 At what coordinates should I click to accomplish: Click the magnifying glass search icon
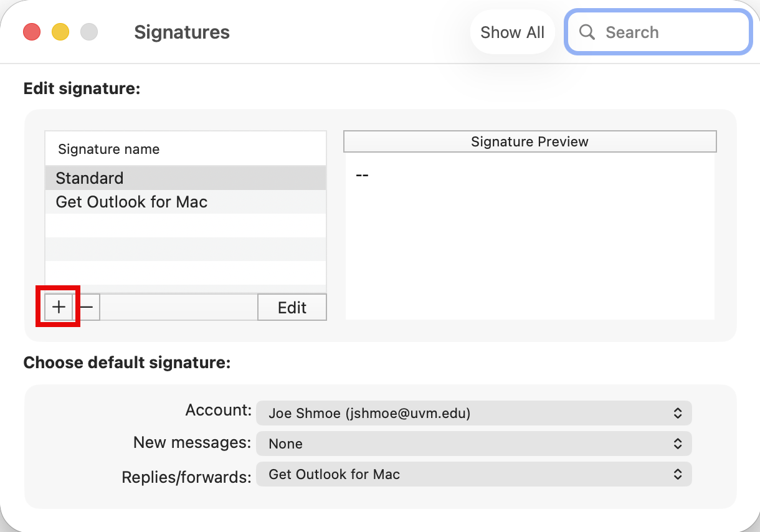(587, 32)
